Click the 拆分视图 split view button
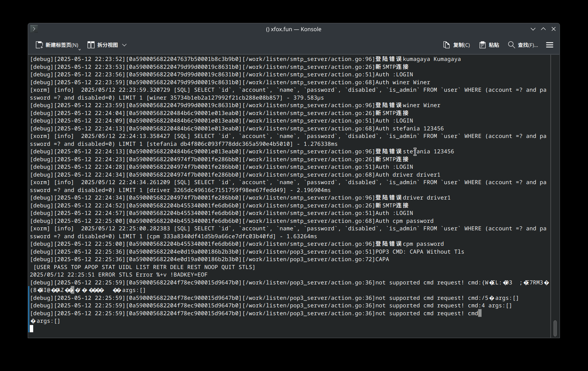Screen dimensions: 588x371 (103, 45)
